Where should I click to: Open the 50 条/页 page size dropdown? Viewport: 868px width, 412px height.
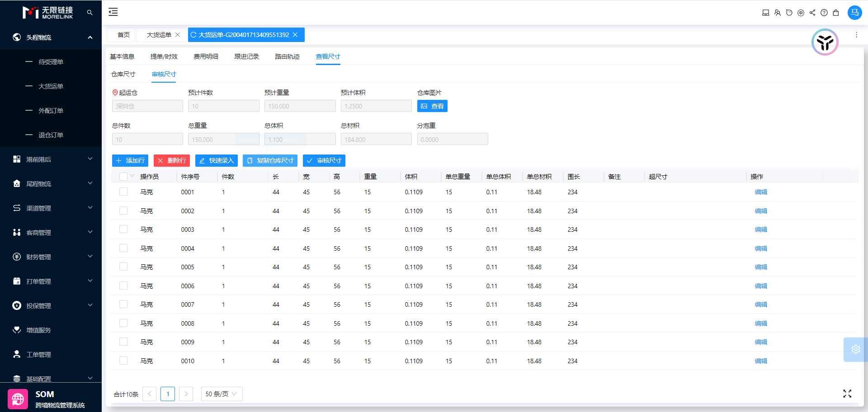pos(222,394)
